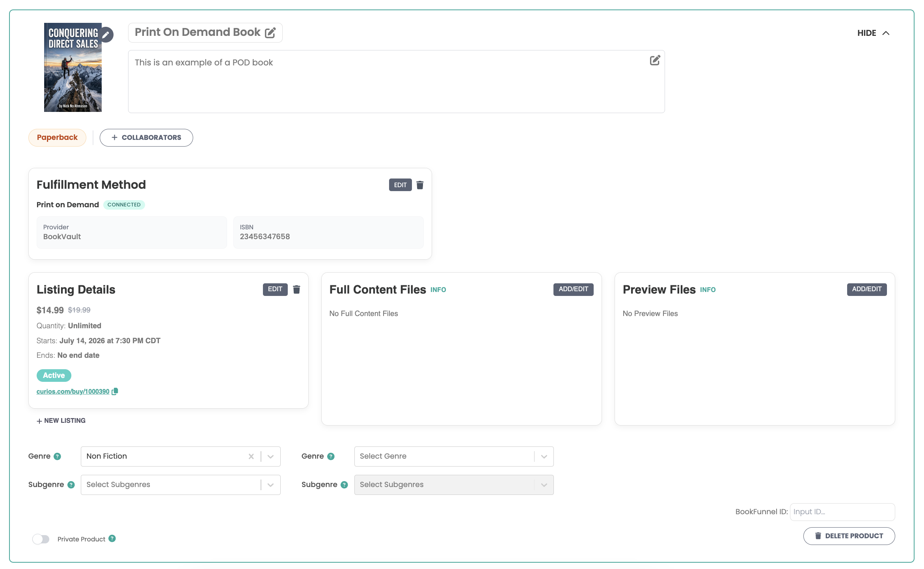This screenshot has height=569, width=924.
Task: Click Preview Files ADD/EDIT button
Action: pyautogui.click(x=867, y=289)
